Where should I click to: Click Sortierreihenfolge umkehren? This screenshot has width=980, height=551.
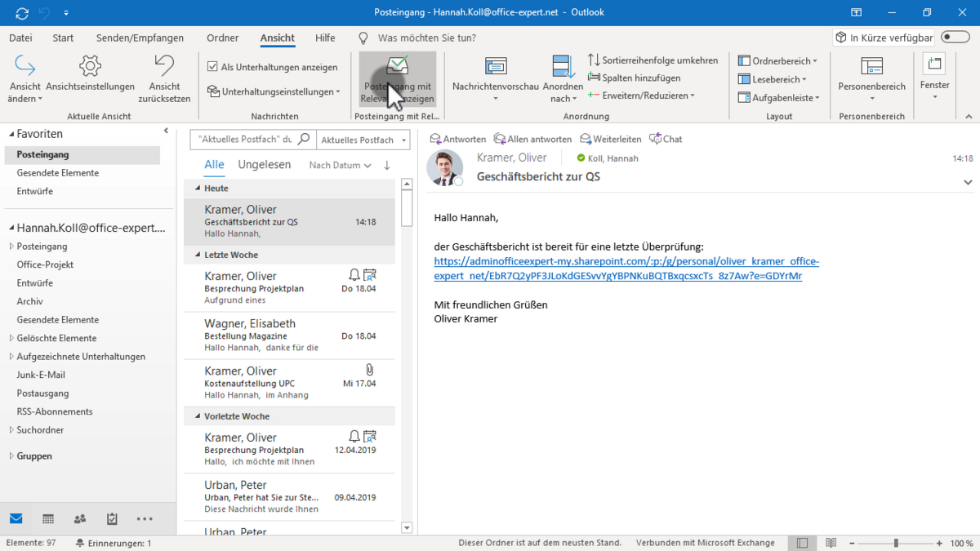(x=653, y=60)
